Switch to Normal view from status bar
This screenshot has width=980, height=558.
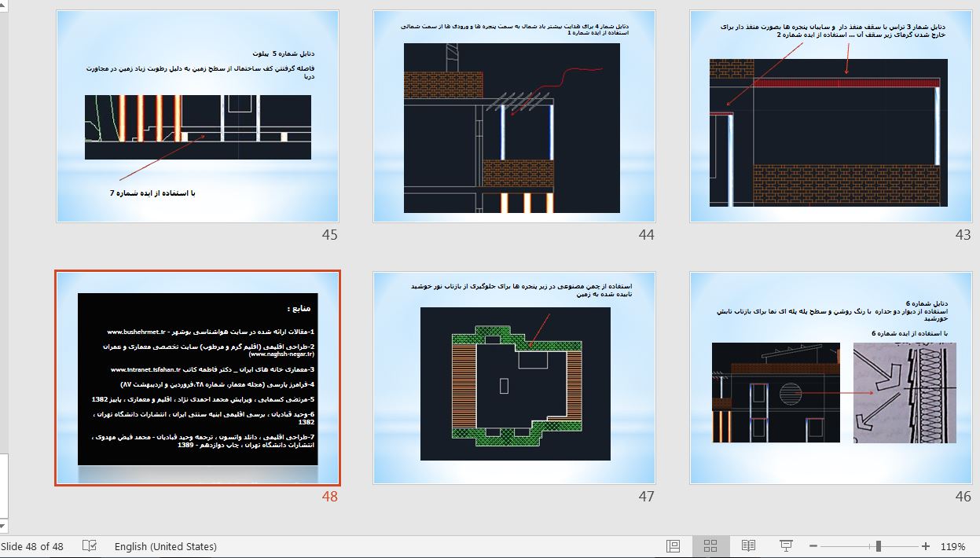[x=673, y=546]
